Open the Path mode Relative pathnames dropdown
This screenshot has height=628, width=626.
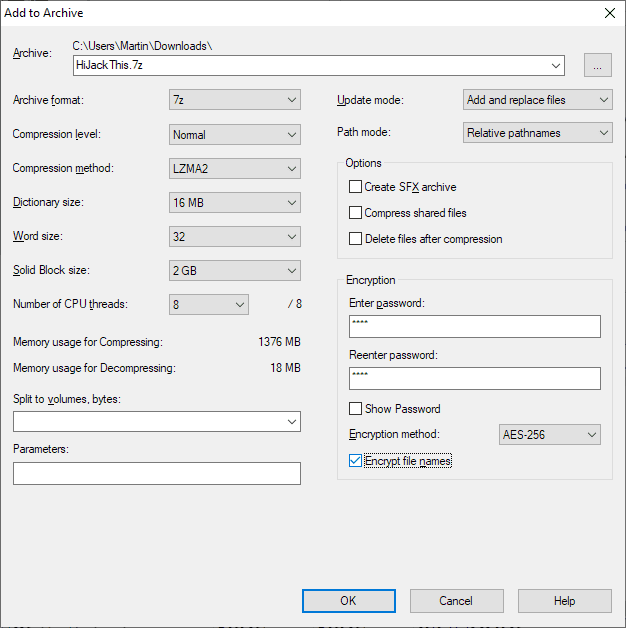tap(537, 133)
